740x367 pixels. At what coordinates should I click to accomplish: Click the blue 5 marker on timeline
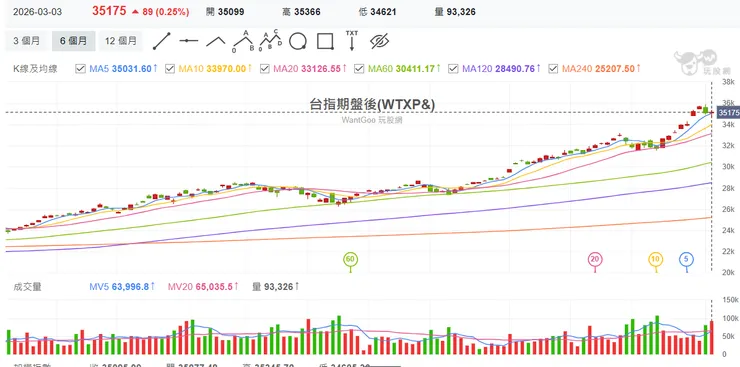click(686, 259)
